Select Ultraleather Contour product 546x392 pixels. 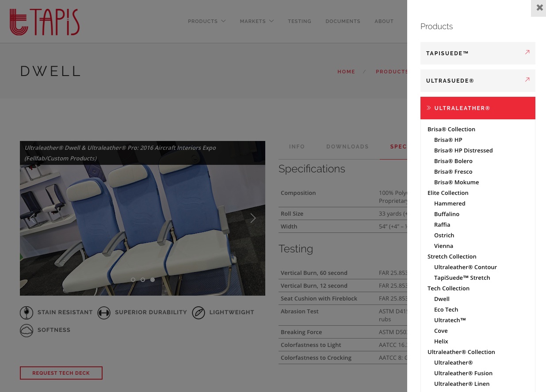(x=466, y=267)
